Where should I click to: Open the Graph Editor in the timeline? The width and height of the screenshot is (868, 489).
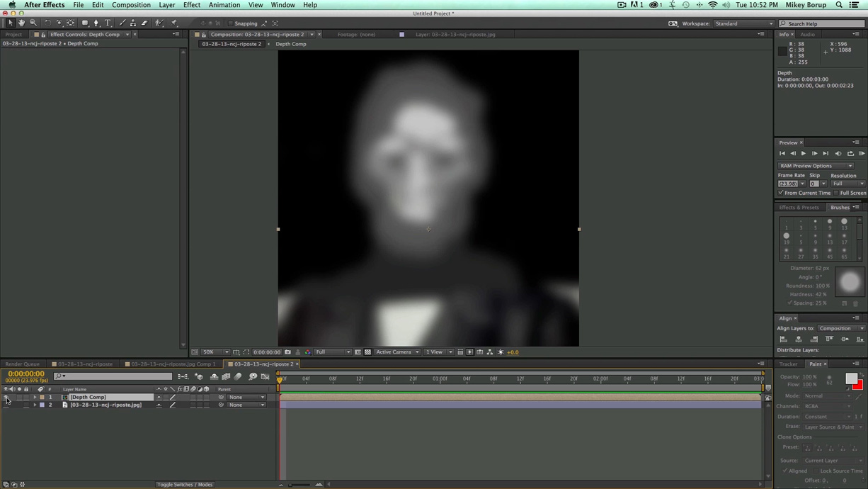(265, 376)
